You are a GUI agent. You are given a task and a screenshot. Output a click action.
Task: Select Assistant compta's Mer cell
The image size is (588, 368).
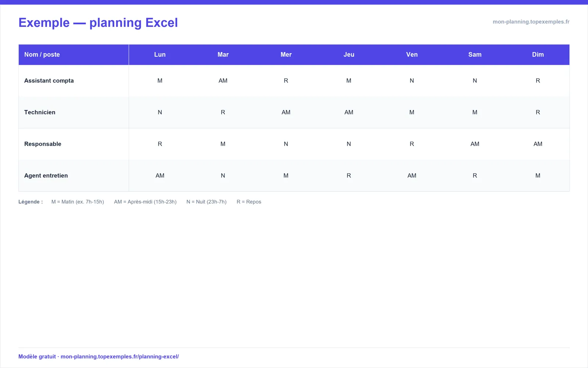286,81
